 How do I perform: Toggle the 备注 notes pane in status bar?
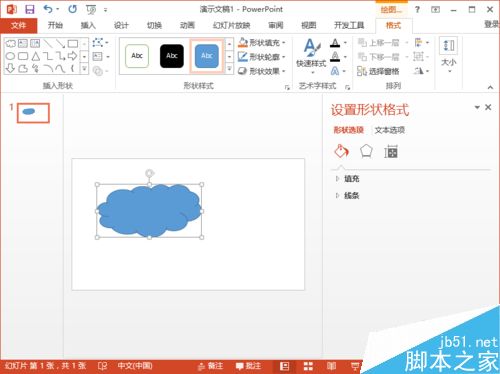click(211, 366)
